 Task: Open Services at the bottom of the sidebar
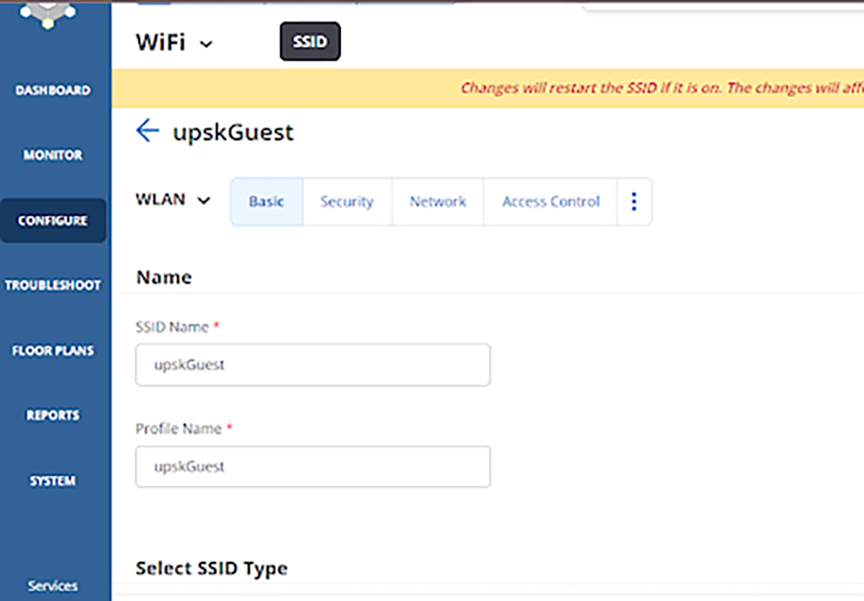[x=52, y=586]
